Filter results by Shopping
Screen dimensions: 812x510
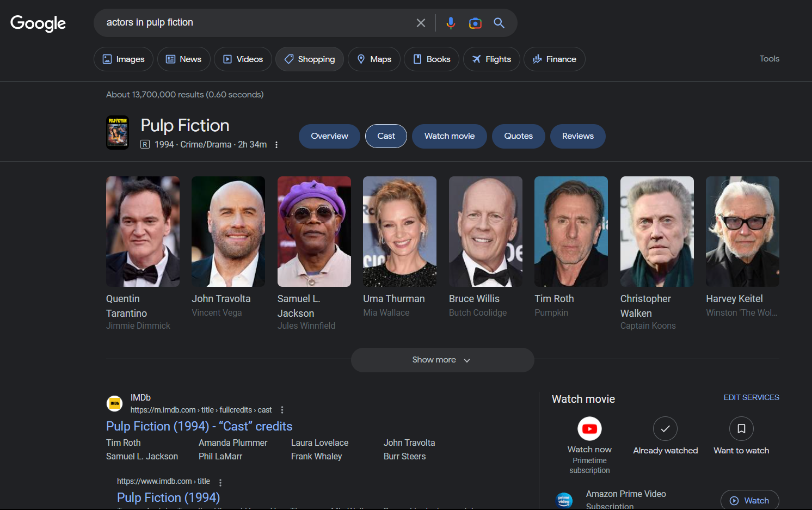[310, 59]
